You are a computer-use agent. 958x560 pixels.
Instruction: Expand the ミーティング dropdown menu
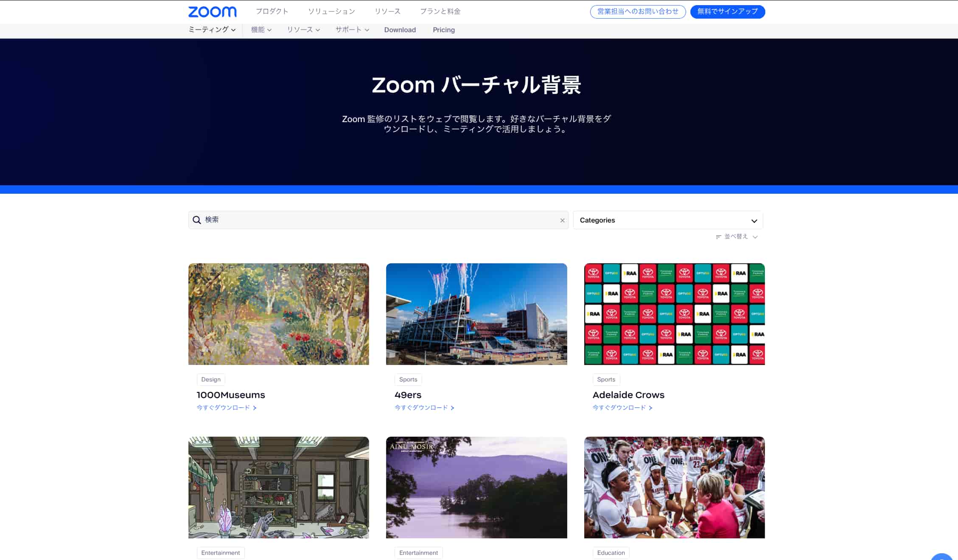point(212,30)
